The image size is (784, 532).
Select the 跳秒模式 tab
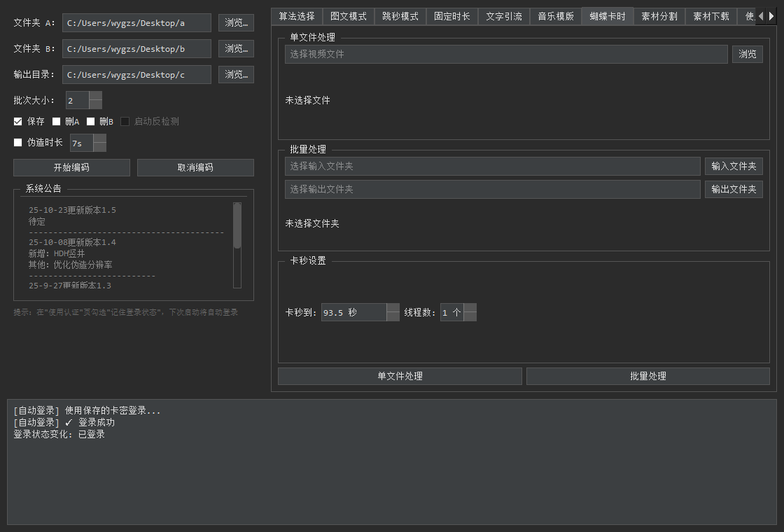pyautogui.click(x=400, y=15)
